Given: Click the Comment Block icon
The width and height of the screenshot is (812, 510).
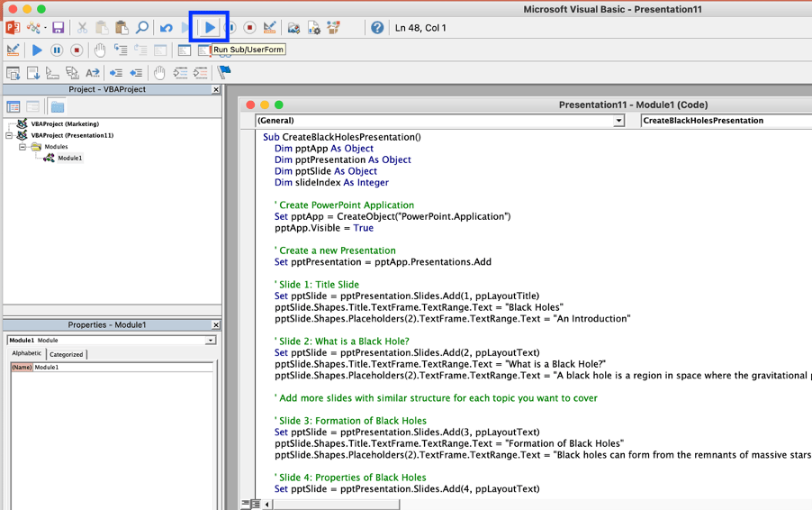Looking at the screenshot, I should [x=180, y=73].
